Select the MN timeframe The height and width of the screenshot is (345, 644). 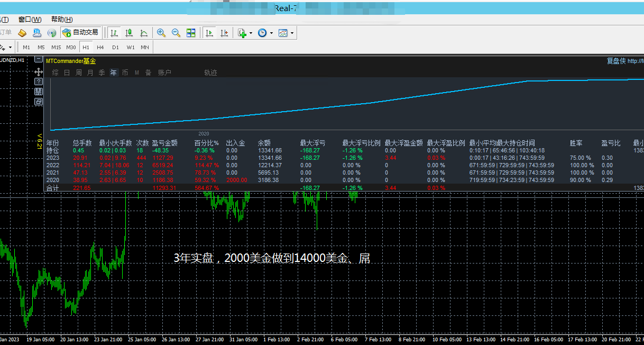point(145,47)
